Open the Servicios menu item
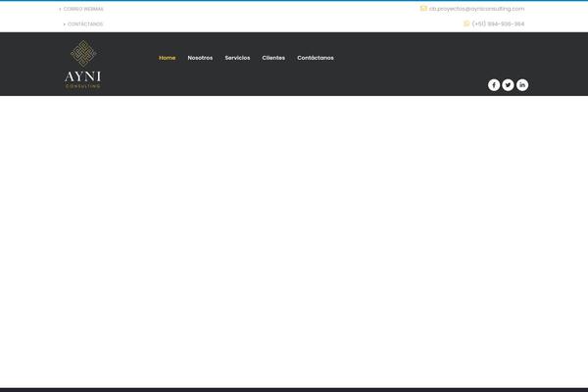 pos(237,58)
